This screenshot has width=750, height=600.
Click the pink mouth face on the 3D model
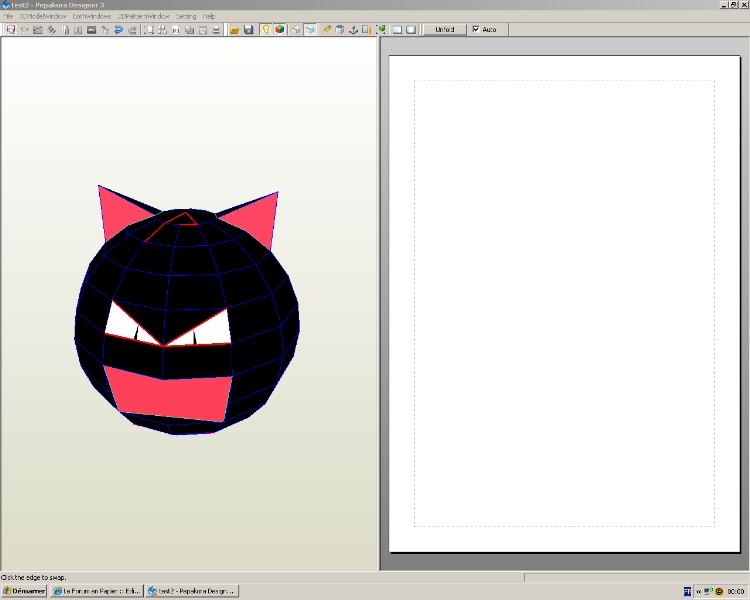coord(168,394)
